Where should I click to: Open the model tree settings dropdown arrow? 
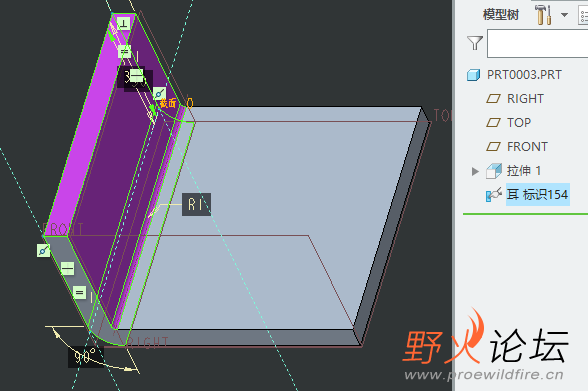564,15
